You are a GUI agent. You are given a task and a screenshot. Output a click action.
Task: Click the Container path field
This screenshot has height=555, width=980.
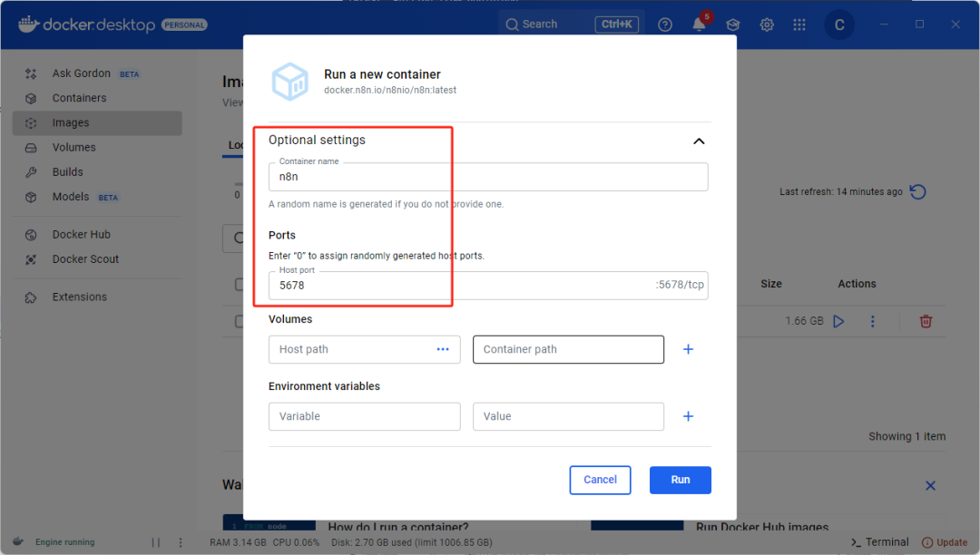pyautogui.click(x=568, y=350)
